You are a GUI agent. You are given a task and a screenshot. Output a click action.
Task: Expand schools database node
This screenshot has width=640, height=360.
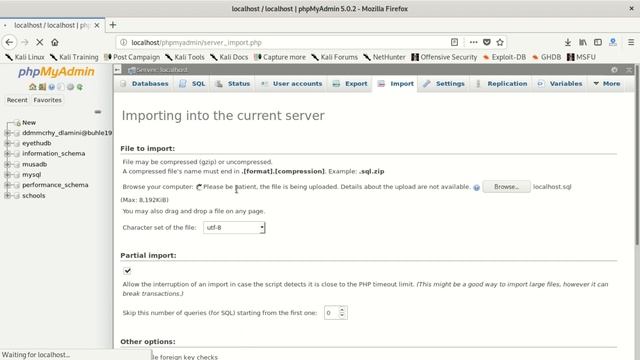pyautogui.click(x=7, y=196)
